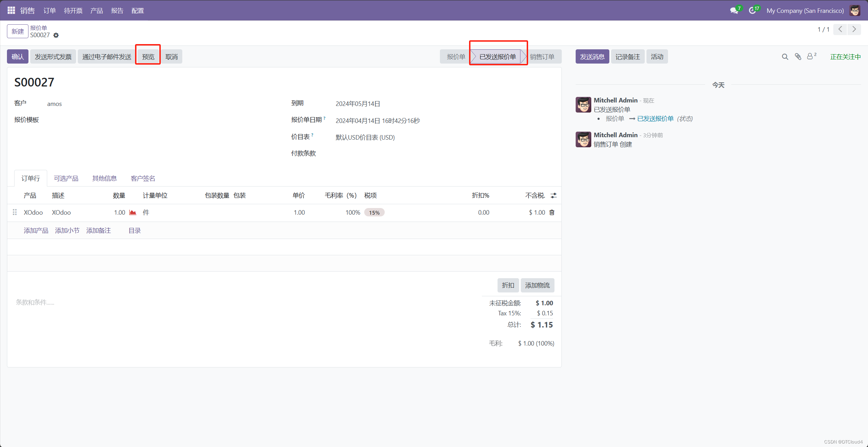Click the 条款和条件 text field
868x447 pixels.
point(35,303)
